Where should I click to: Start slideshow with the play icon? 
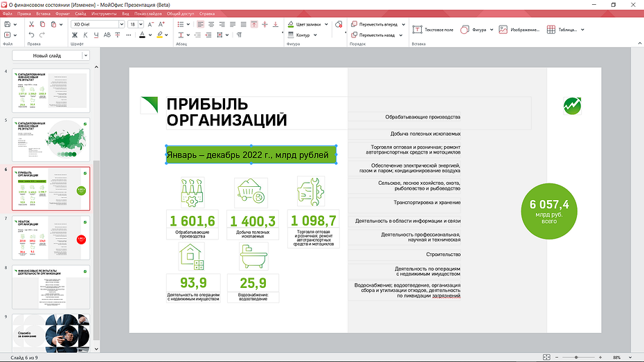[8, 35]
